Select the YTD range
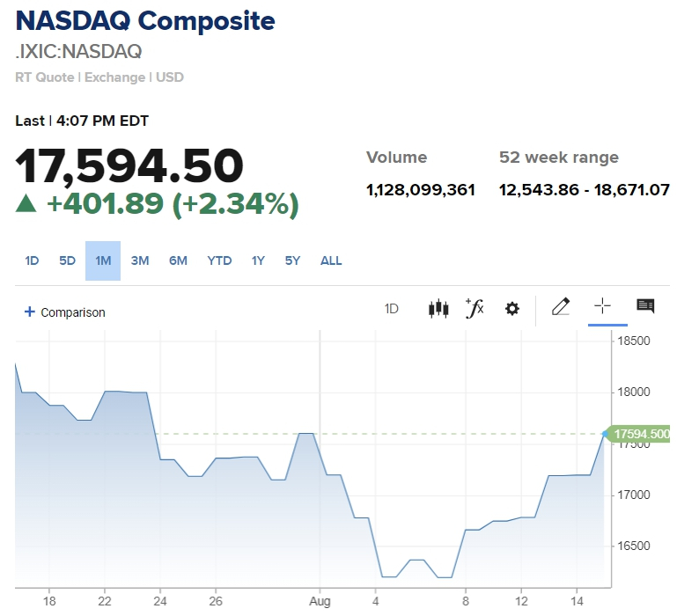This screenshot has height=616, width=699. pyautogui.click(x=219, y=260)
